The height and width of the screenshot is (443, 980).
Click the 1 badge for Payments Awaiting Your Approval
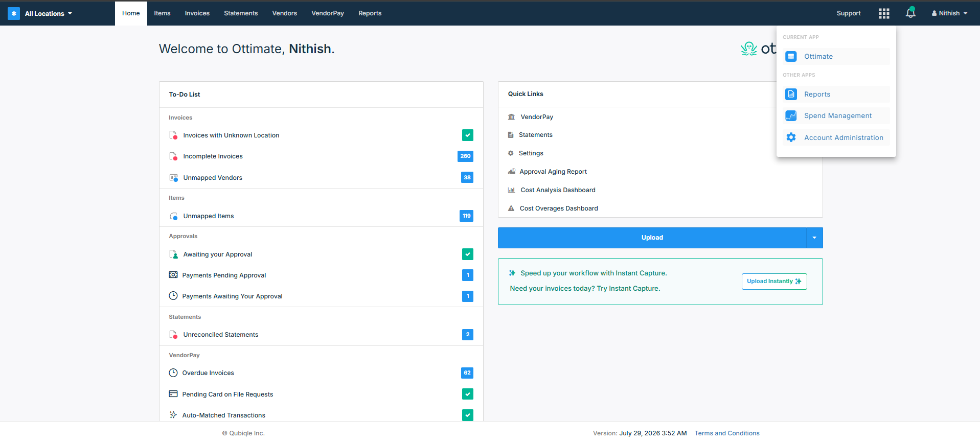tap(468, 296)
